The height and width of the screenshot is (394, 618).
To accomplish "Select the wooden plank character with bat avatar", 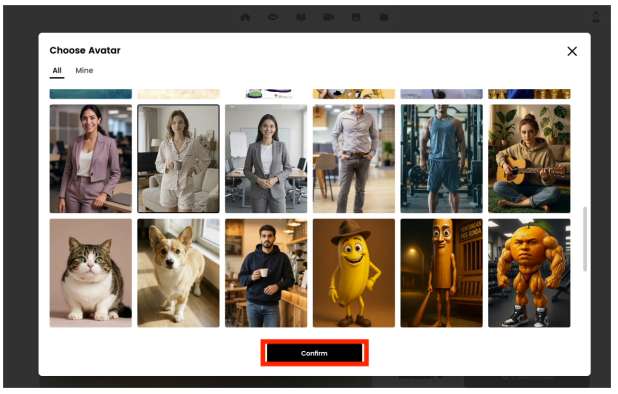I will pos(441,273).
